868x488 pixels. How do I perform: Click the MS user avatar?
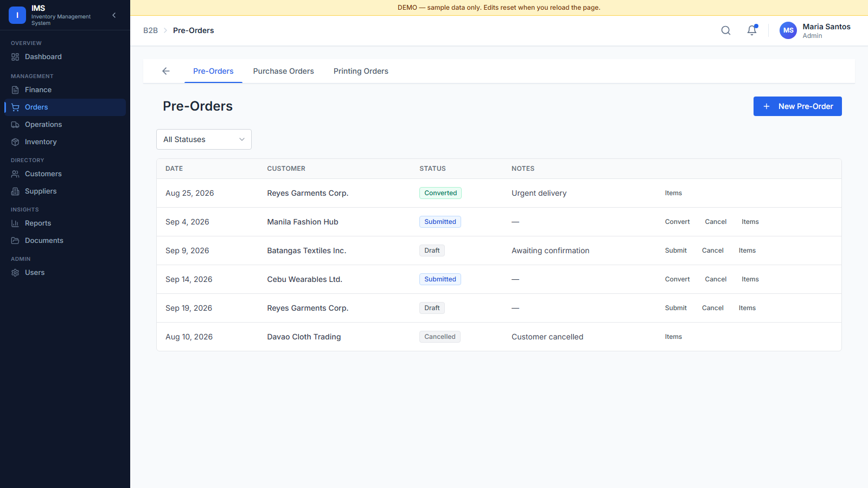click(x=788, y=30)
